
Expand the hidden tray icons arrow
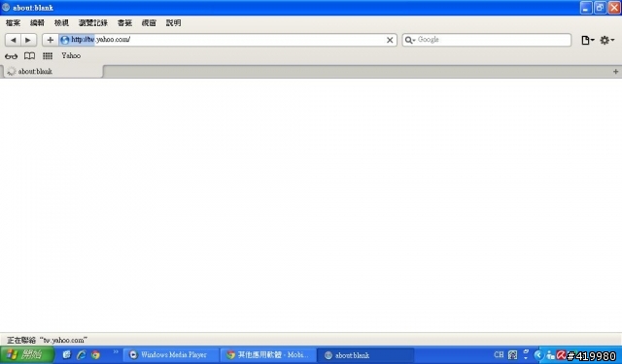coord(538,354)
